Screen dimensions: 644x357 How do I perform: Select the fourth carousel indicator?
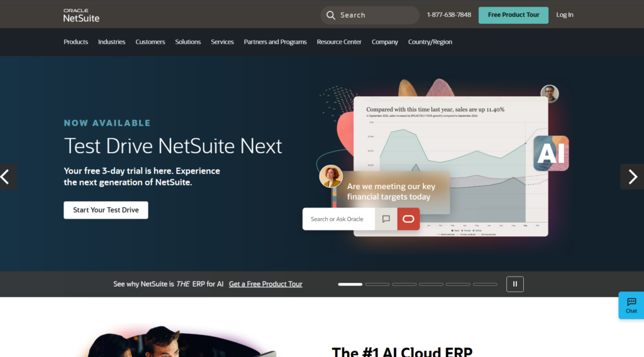431,284
